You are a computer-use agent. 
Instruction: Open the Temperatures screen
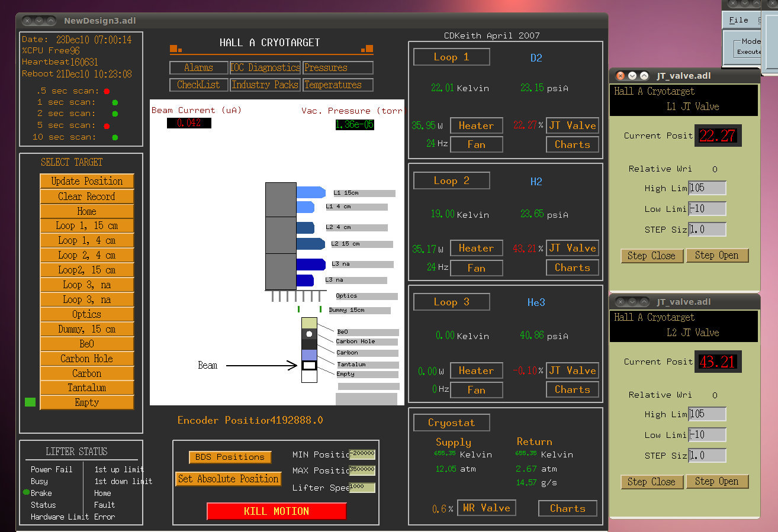(x=338, y=85)
